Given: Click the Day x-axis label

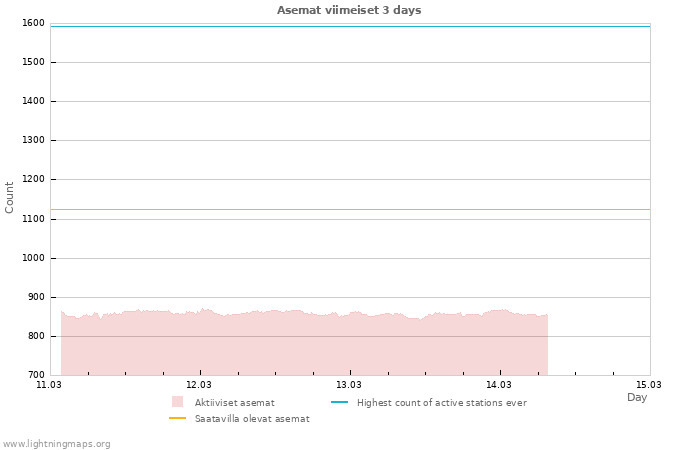Looking at the screenshot, I should (637, 397).
